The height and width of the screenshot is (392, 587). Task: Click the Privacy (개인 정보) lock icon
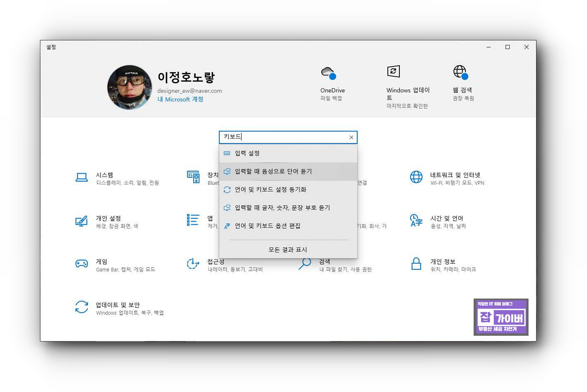416,264
